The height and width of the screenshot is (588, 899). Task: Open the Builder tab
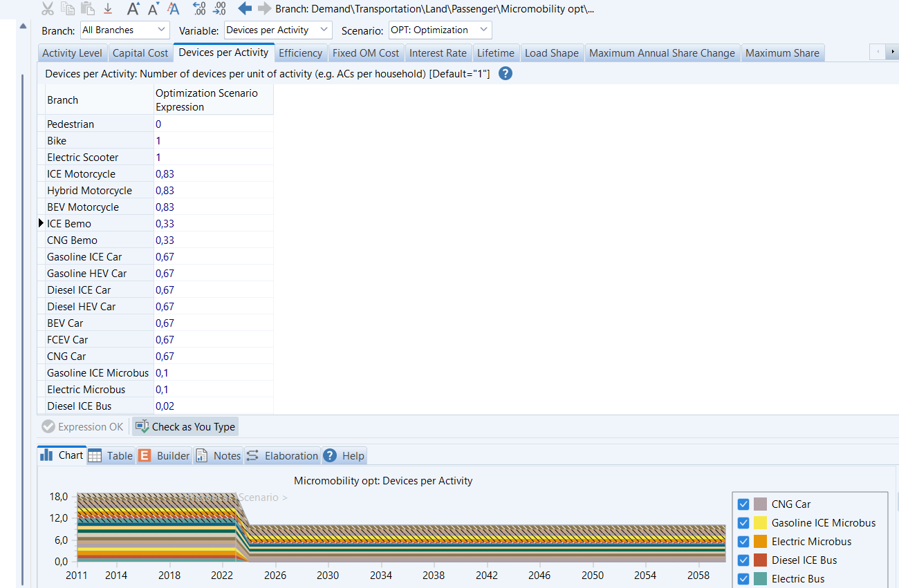[165, 455]
